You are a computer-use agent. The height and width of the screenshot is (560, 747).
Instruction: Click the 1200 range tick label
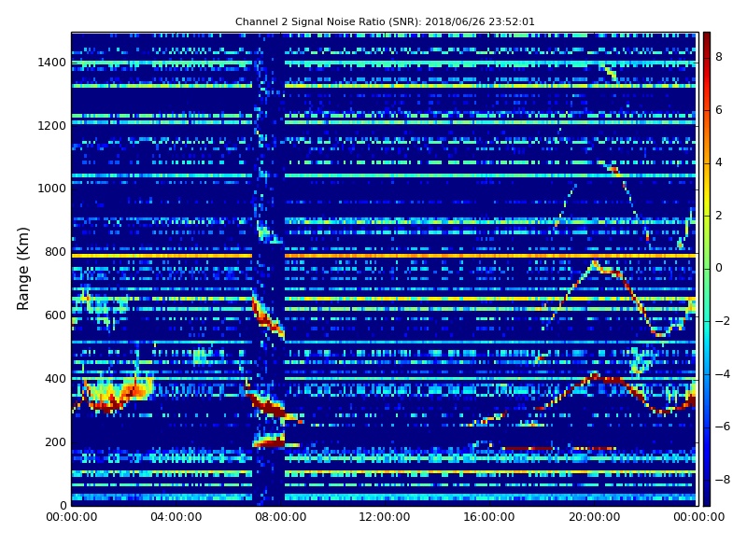52,126
